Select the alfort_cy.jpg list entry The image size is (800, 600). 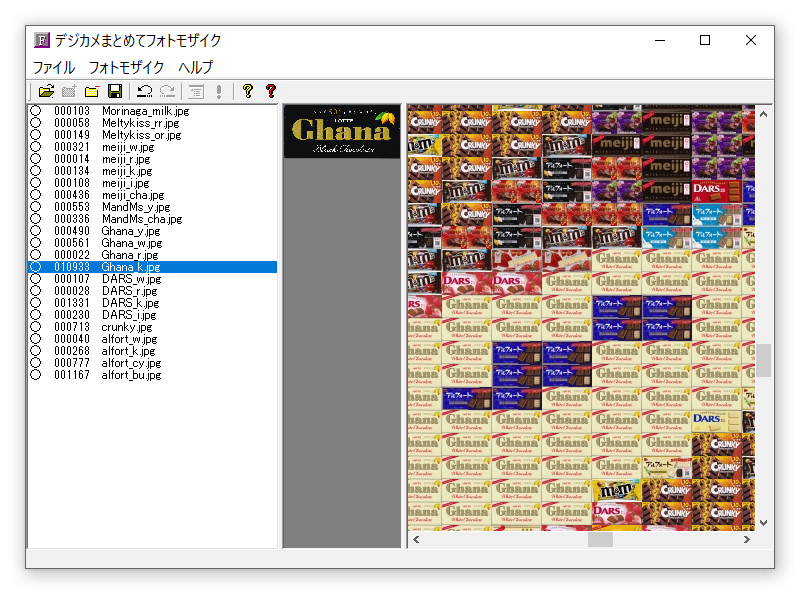coord(153,363)
